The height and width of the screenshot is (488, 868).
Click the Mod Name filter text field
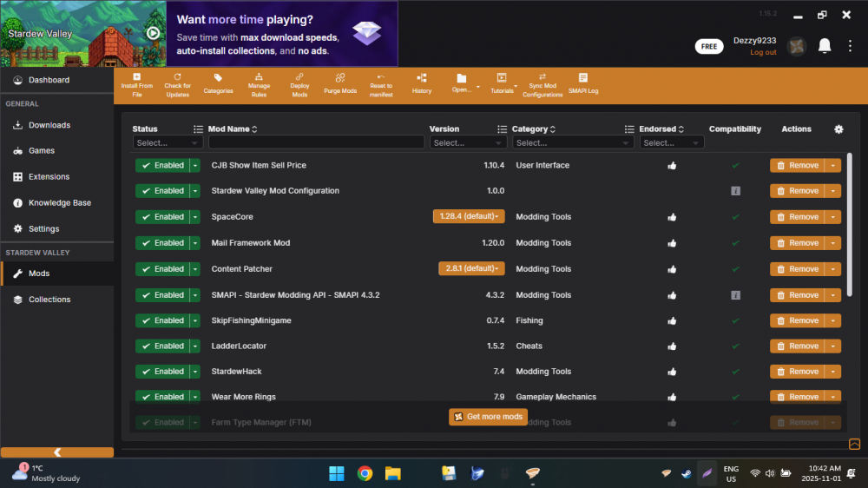tap(316, 142)
